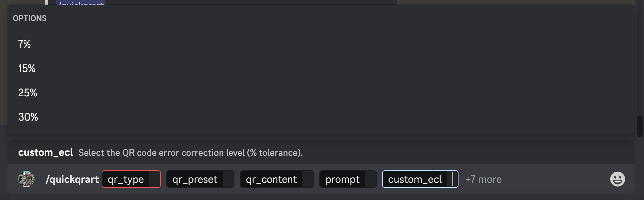Expand the '+7 more' parameters
This screenshot has height=200, width=644.
483,179
